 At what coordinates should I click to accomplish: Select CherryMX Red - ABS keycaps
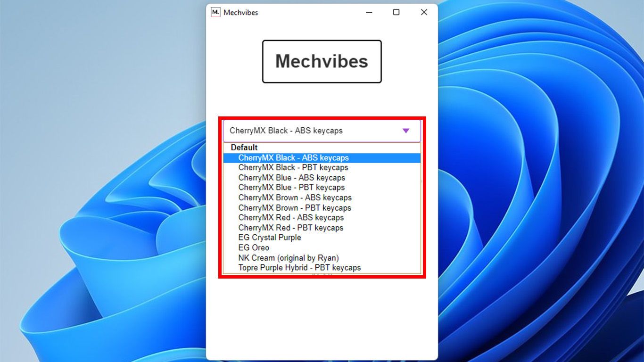tap(322, 218)
